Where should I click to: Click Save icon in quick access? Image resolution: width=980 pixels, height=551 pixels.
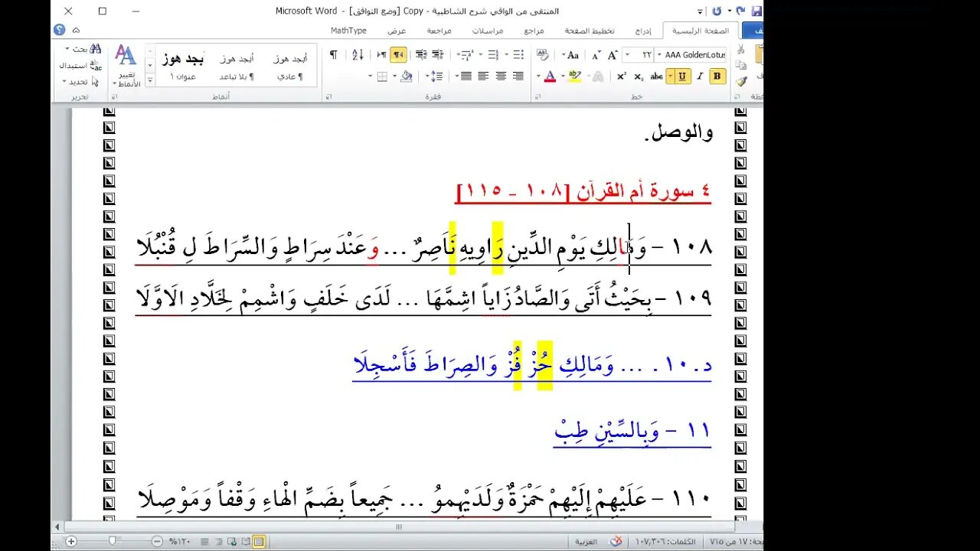[756, 11]
